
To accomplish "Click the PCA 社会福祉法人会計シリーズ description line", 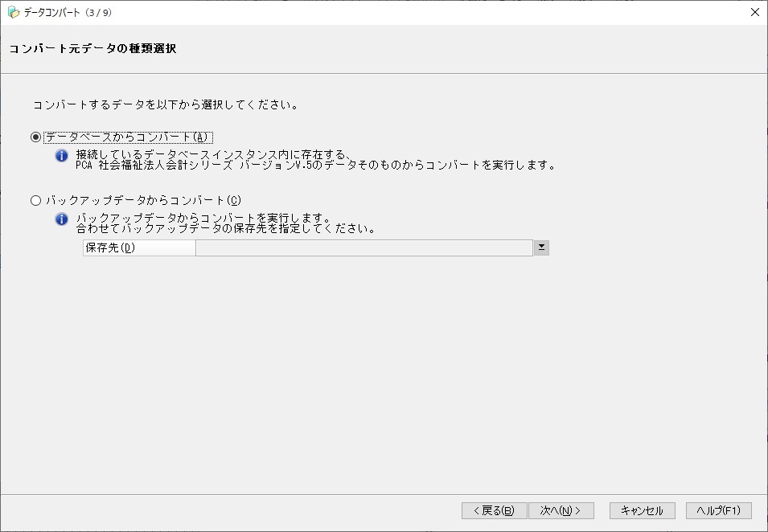I will 316,166.
